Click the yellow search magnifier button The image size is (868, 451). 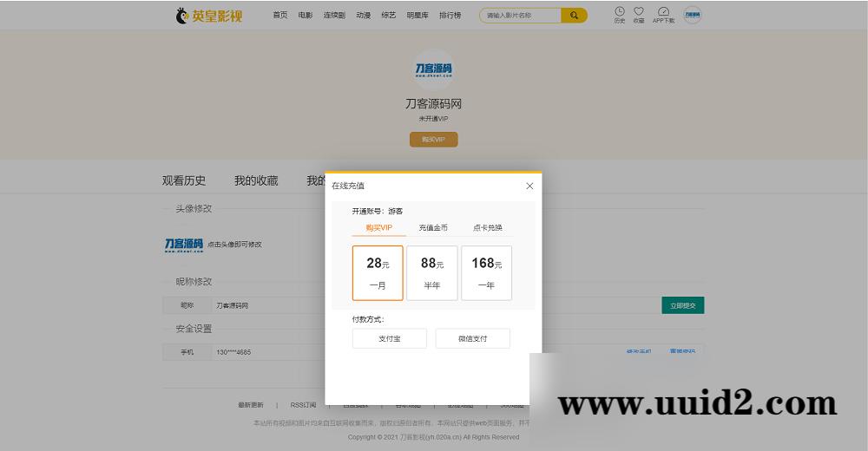574,16
